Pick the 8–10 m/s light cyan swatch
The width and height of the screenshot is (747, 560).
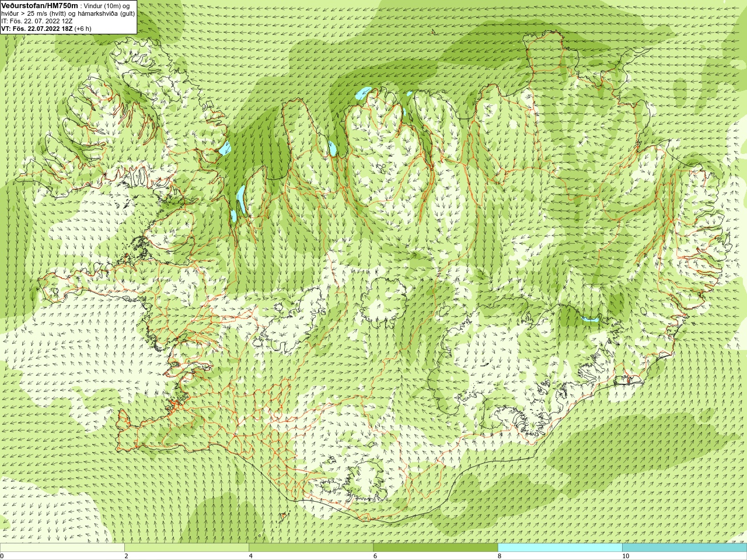click(x=560, y=548)
